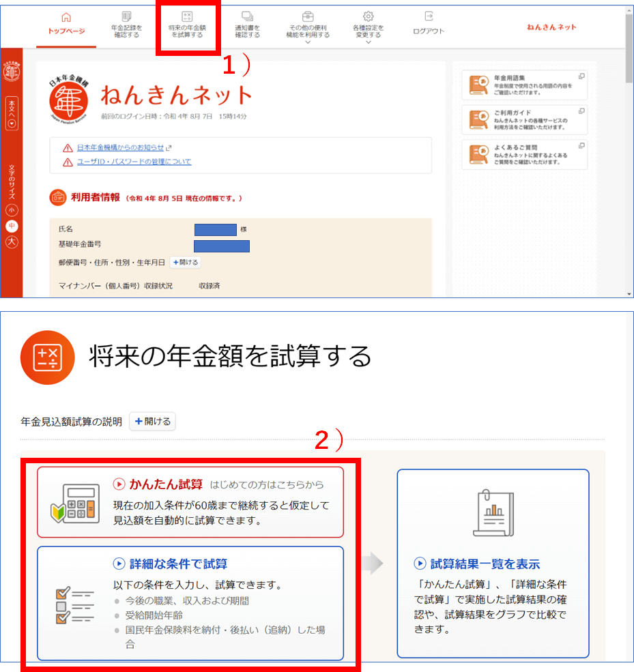
Task: Click the checklist icon on 詳細な条件で試算
Action: (74, 604)
